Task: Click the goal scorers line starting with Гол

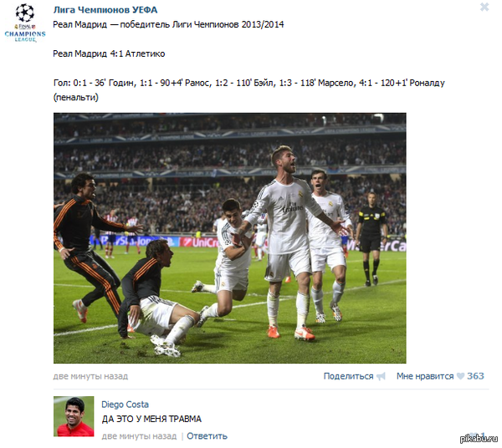Action: (248, 90)
